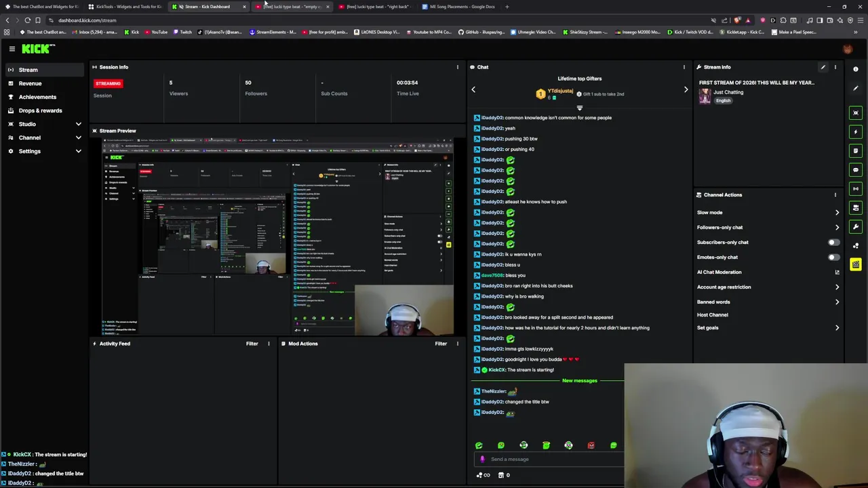Show previous top gifter
868x488 pixels.
tap(473, 89)
